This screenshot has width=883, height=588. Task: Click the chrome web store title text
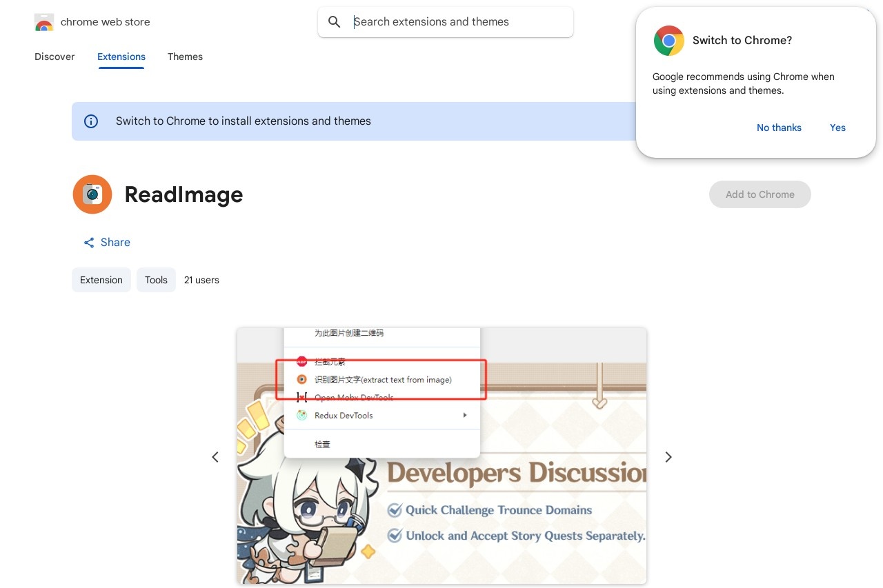point(106,22)
